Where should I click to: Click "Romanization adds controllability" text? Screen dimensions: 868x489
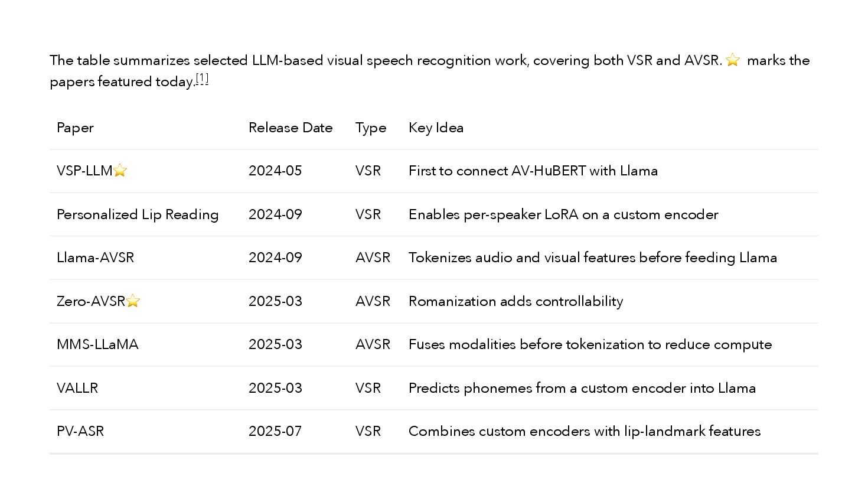515,301
